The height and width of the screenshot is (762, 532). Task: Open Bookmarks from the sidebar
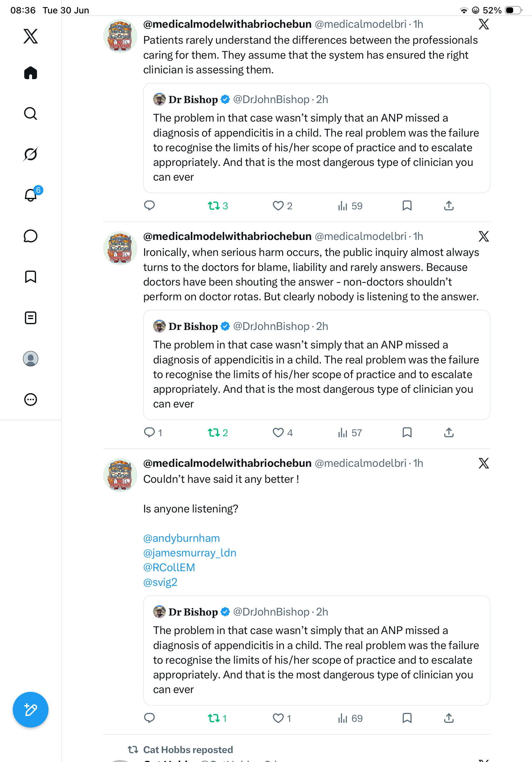coord(31,276)
